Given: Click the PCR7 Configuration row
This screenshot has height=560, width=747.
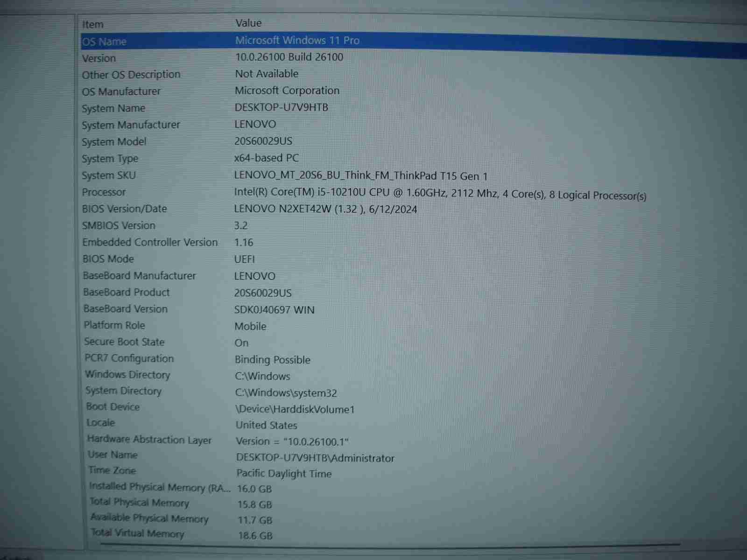Looking at the screenshot, I should (129, 358).
